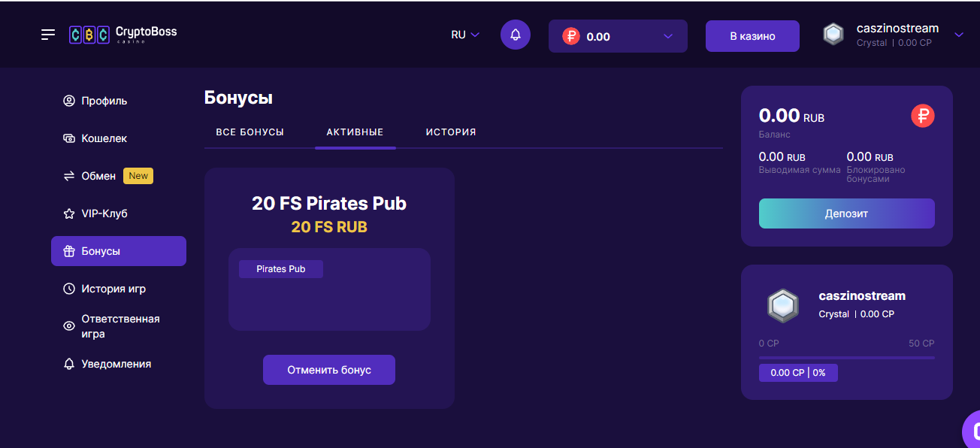
Task: Open История игр in sidebar
Action: pos(113,289)
